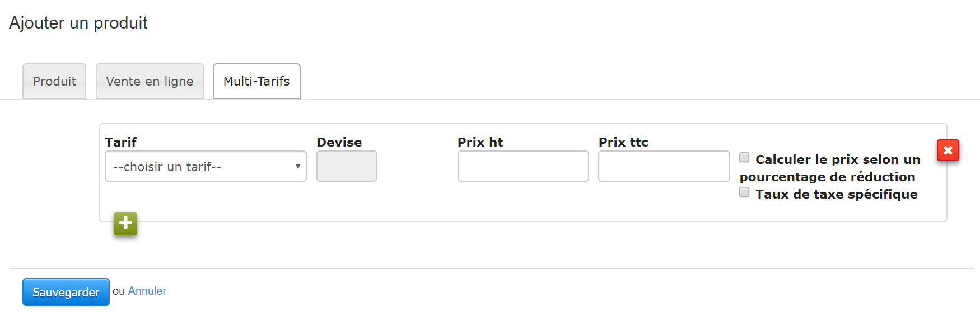
Task: Click the Annuler link
Action: pos(147,291)
